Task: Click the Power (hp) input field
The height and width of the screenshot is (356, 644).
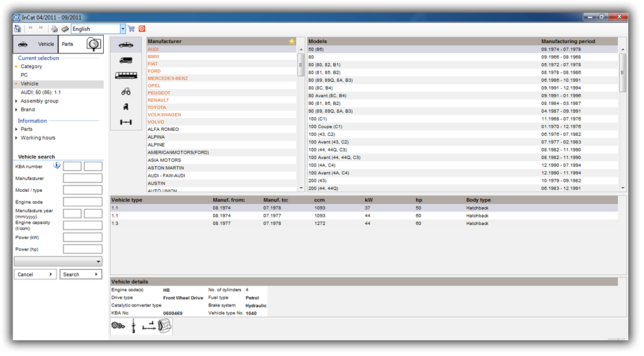Action: pos(82,249)
